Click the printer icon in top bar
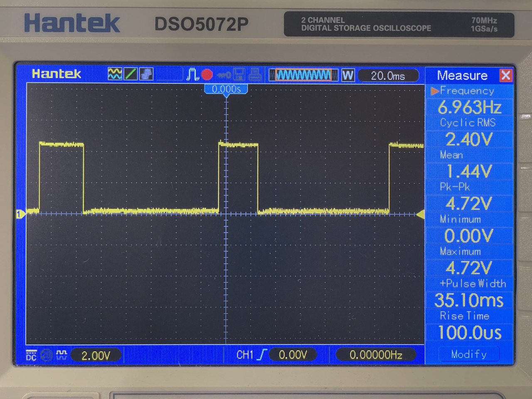Image resolution: width=532 pixels, height=399 pixels. [255, 75]
